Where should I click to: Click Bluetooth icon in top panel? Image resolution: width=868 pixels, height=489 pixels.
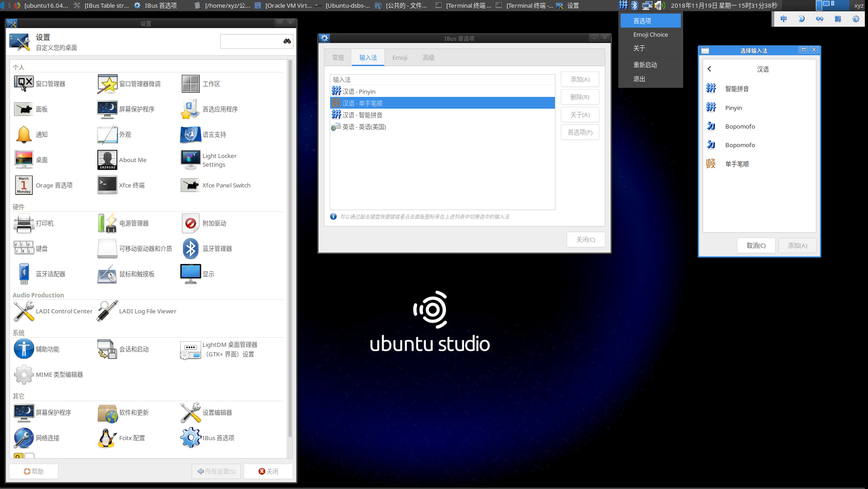[635, 5]
